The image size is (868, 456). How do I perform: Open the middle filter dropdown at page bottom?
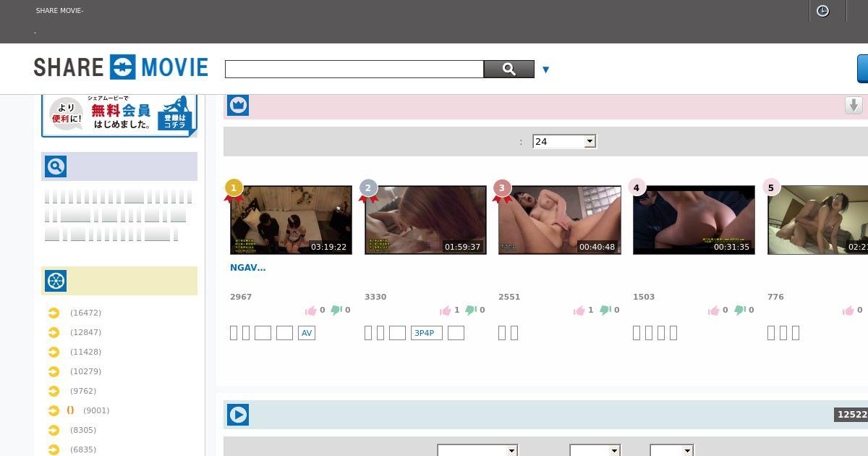click(x=595, y=450)
